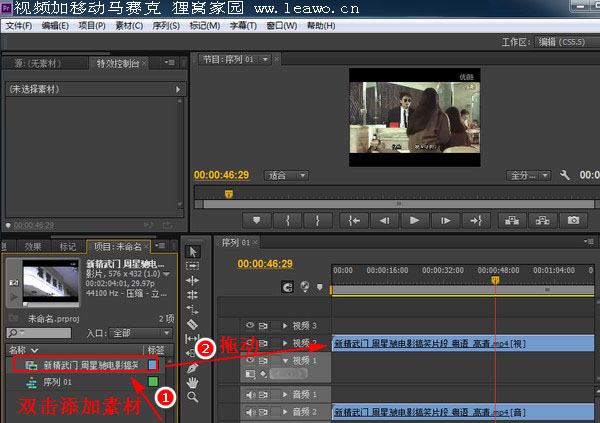Toggle the eye visibility of 视频 3
Viewport: 600px width, 423px height.
coord(250,325)
